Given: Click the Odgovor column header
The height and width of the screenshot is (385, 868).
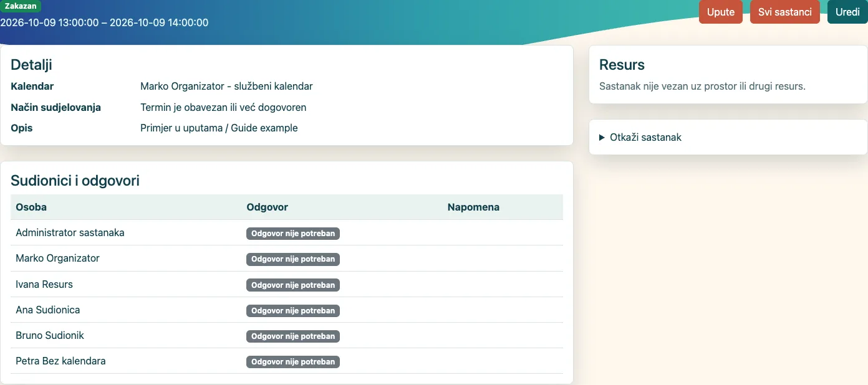Looking at the screenshot, I should 268,207.
